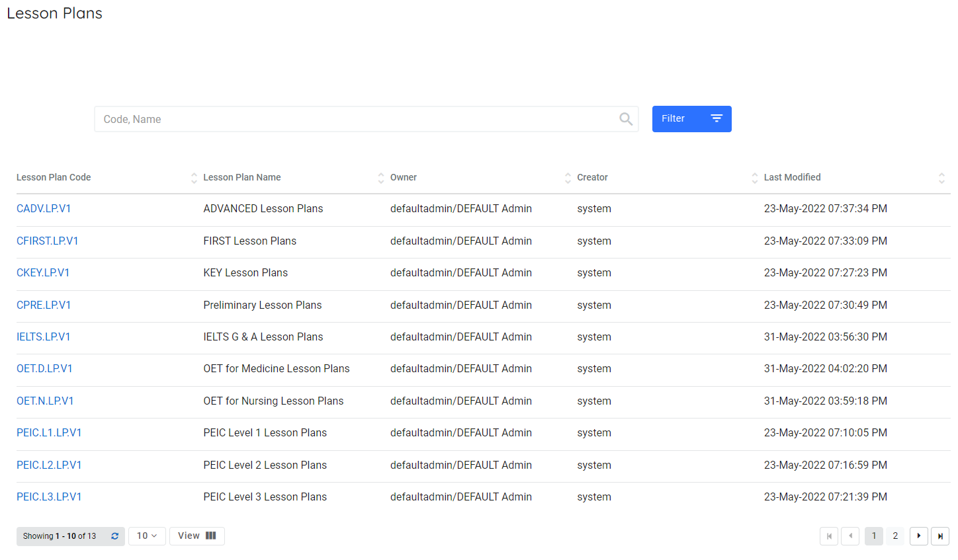The width and height of the screenshot is (958, 560).
Task: Go to page 2
Action: [895, 536]
